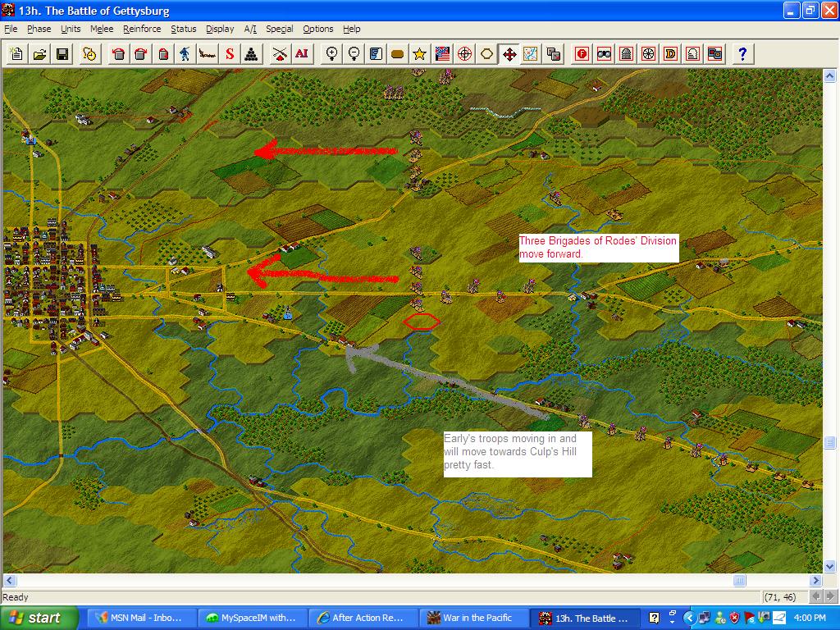This screenshot has height=630, width=840.
Task: Click the yellow star toolbar icon
Action: coord(419,53)
